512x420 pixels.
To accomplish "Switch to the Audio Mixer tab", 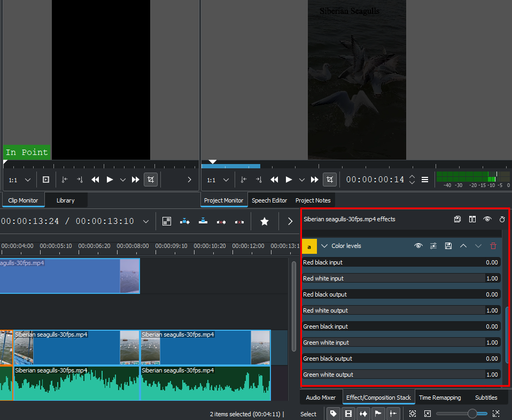I will pyautogui.click(x=321, y=398).
